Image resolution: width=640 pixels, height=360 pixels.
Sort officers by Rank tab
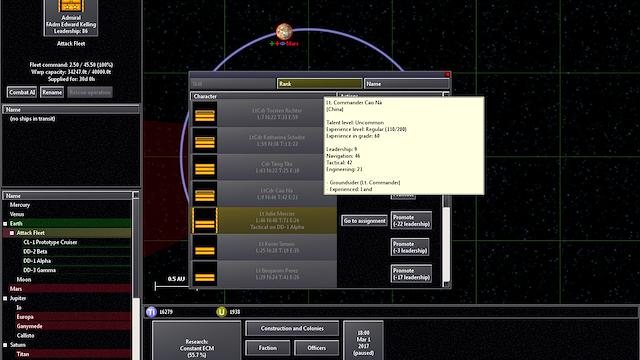pyautogui.click(x=320, y=84)
